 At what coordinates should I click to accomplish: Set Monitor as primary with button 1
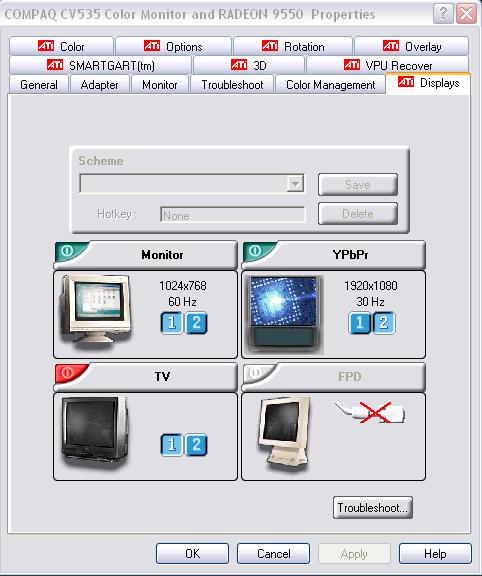172,323
